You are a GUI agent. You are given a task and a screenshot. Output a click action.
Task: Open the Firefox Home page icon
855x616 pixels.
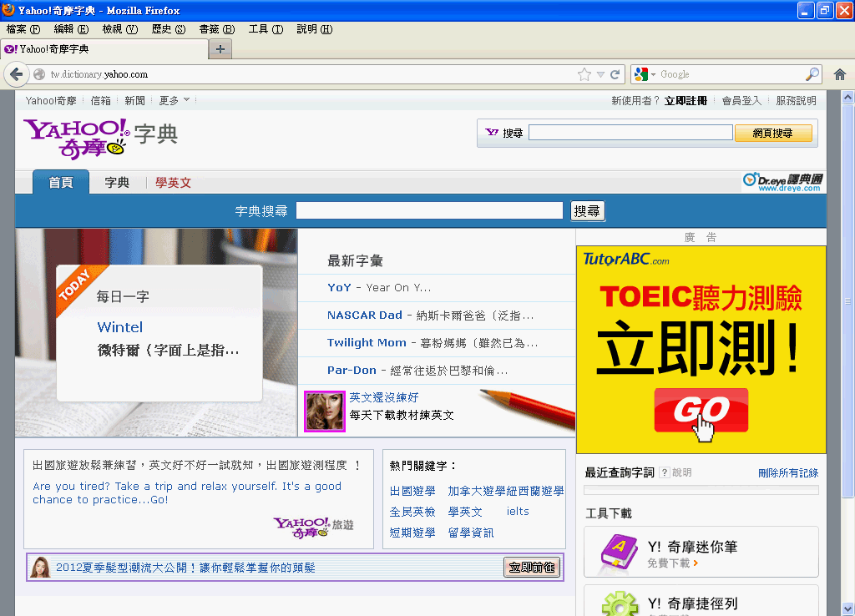[x=840, y=74]
